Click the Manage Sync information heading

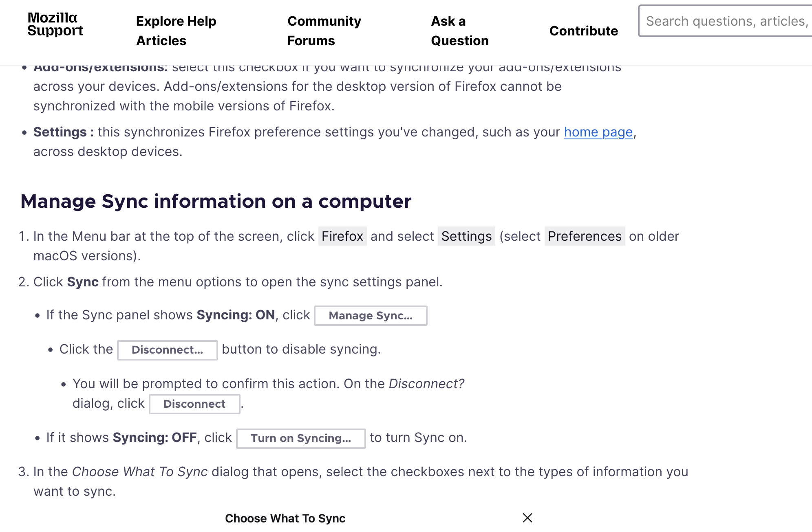tap(216, 201)
